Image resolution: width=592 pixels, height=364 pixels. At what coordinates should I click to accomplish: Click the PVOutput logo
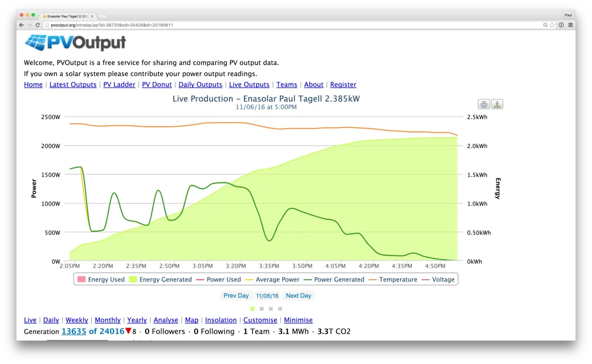click(x=75, y=43)
